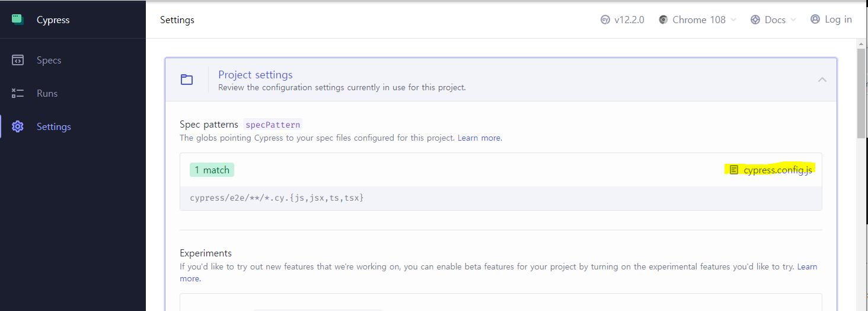
Task: Click the Log in user icon
Action: (x=815, y=20)
